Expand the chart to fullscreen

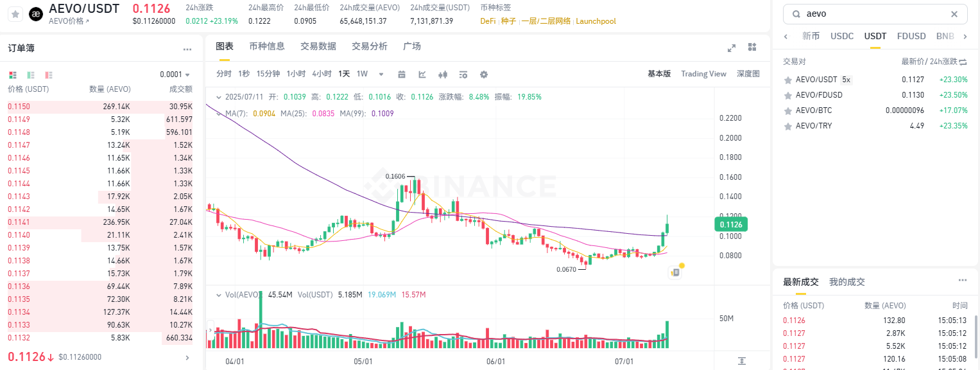(x=731, y=48)
